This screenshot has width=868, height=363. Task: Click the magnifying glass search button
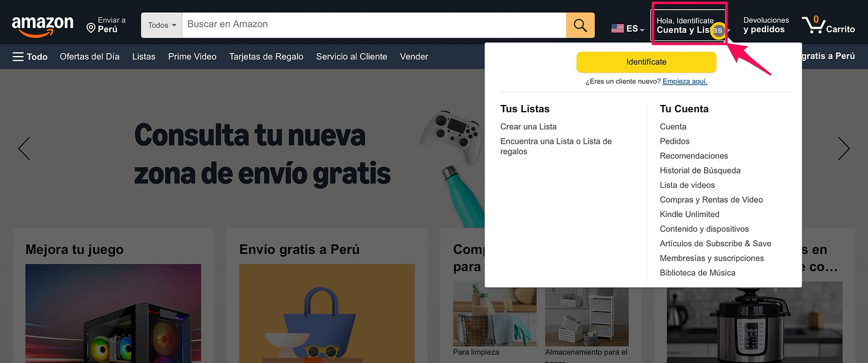coord(580,25)
